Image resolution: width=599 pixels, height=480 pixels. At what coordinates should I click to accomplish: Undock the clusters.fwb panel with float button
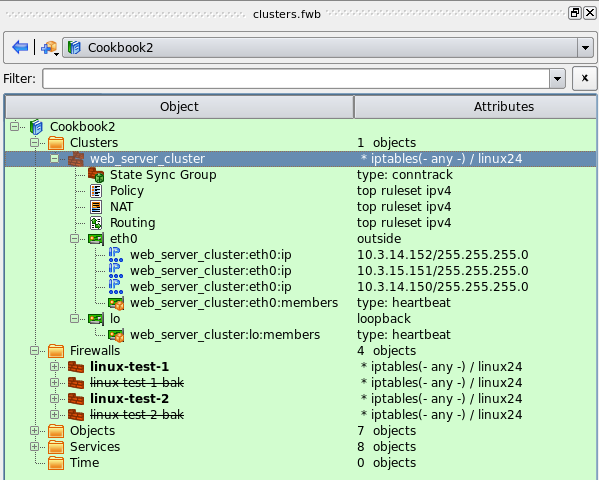click(575, 13)
